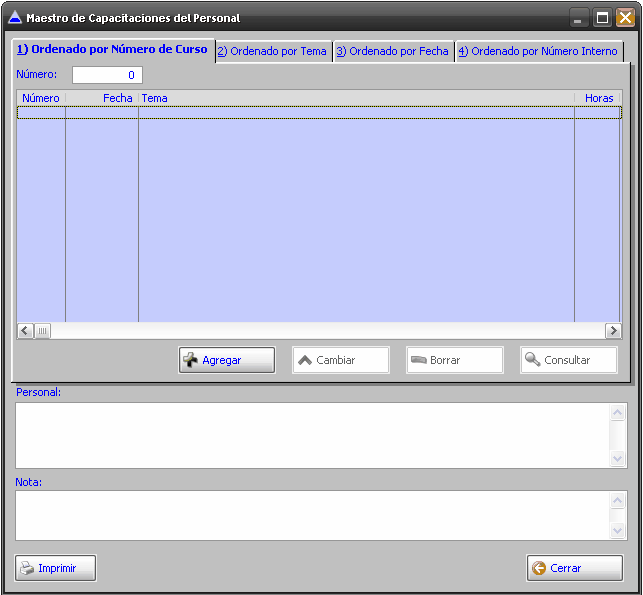Click the plus icon on Agregar button
Screen dimensions: 643x595
coord(190,360)
